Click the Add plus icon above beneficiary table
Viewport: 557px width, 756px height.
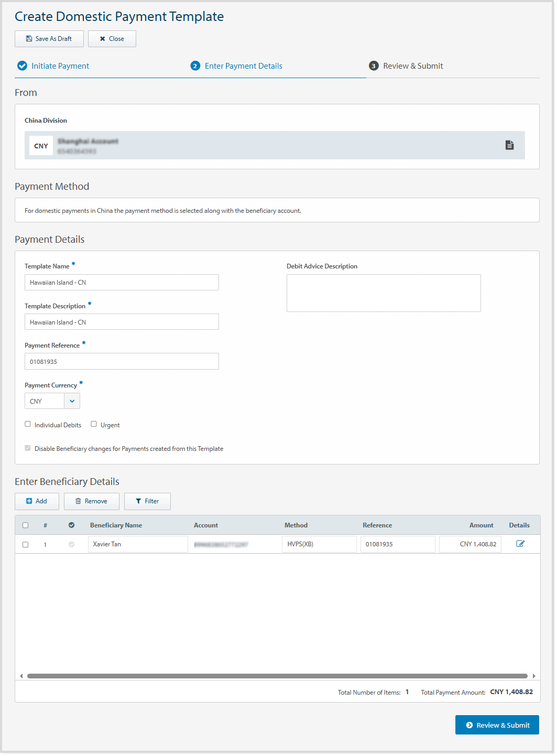30,501
